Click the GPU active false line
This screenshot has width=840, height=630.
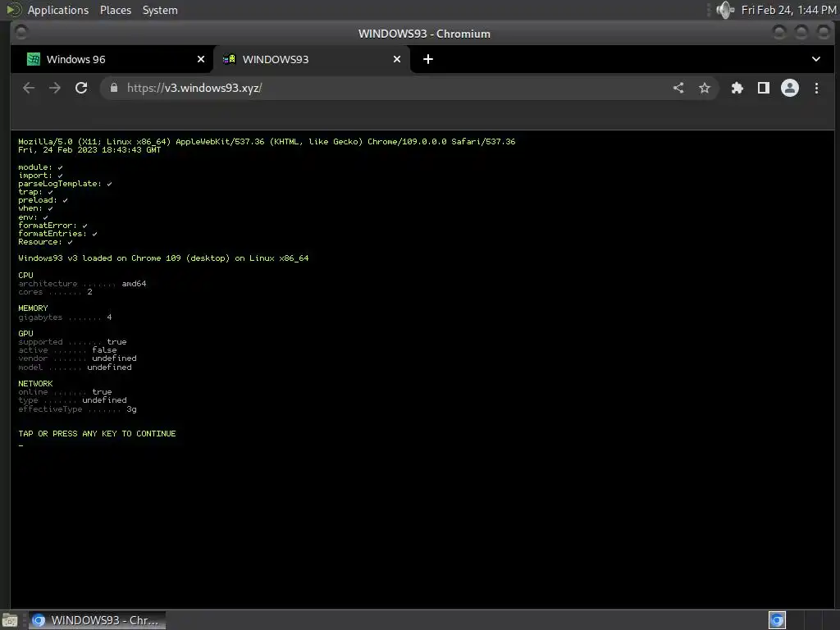coord(67,349)
